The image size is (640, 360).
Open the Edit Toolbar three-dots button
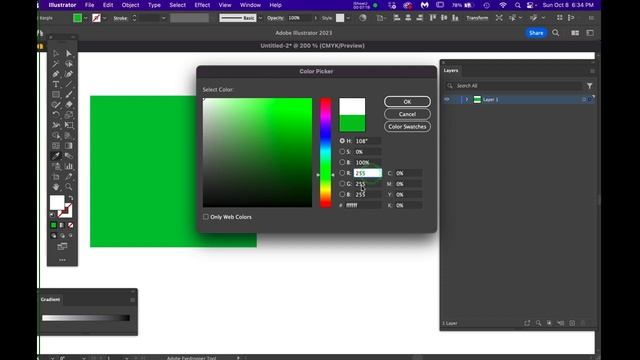click(x=62, y=260)
